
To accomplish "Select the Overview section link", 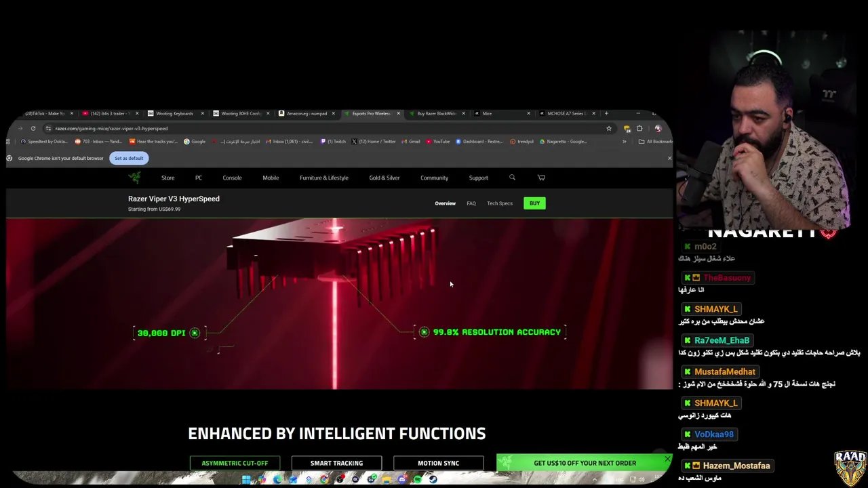I will point(445,203).
